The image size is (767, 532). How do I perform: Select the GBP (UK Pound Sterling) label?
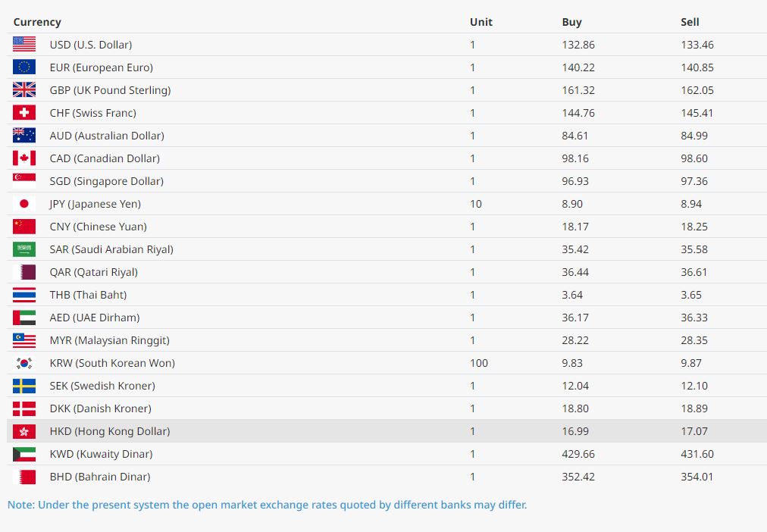point(110,90)
